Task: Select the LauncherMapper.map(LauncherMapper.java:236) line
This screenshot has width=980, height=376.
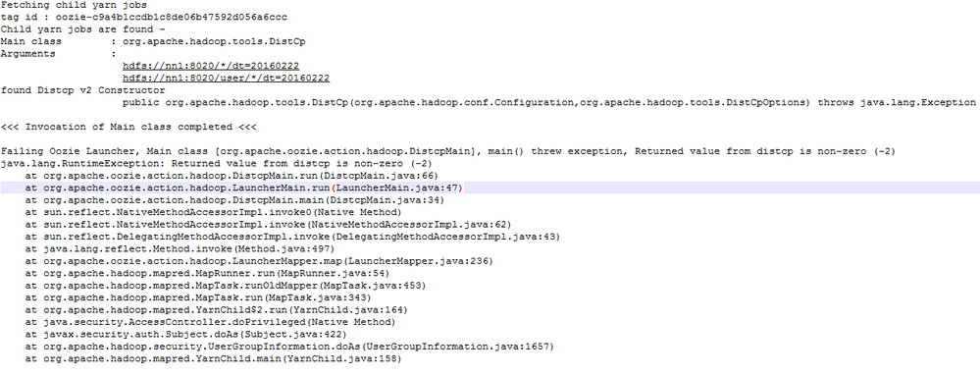Action: [259, 261]
